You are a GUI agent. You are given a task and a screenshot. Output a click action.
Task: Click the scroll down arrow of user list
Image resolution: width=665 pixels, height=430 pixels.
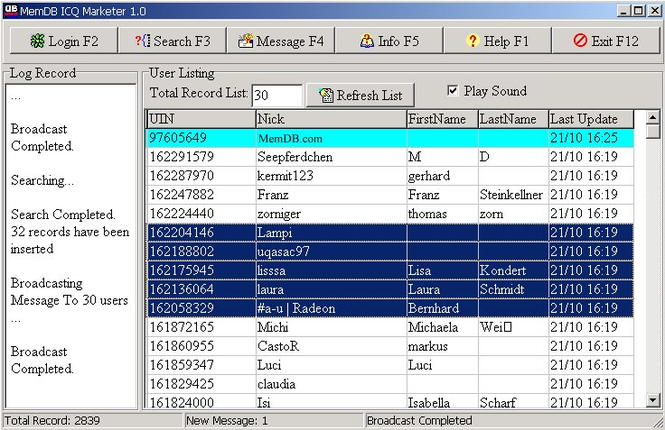coord(653,399)
